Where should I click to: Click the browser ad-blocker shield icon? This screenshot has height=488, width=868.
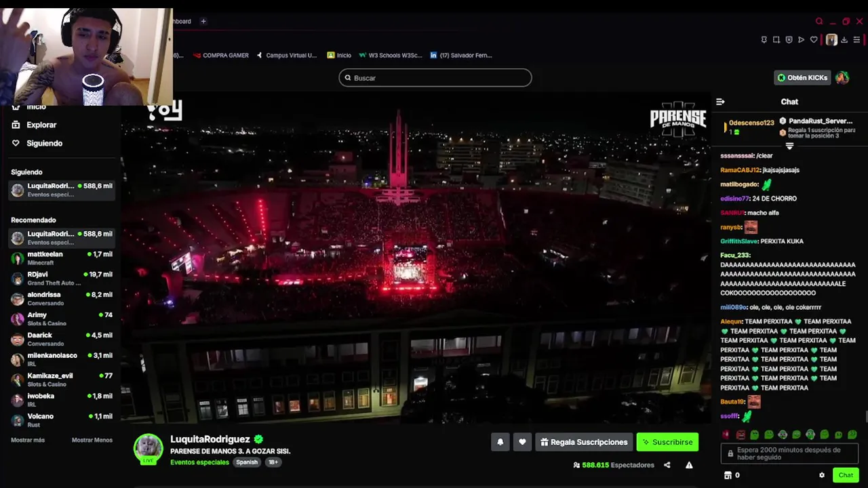click(789, 40)
